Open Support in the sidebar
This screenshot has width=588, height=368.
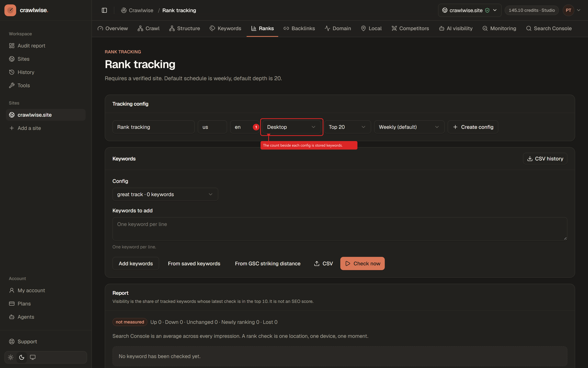point(46,342)
